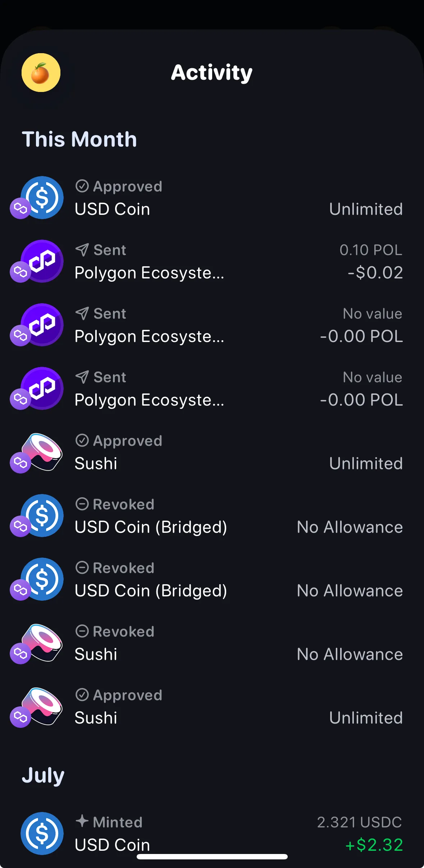Tap the USD Coin icon under This Month

(42, 198)
